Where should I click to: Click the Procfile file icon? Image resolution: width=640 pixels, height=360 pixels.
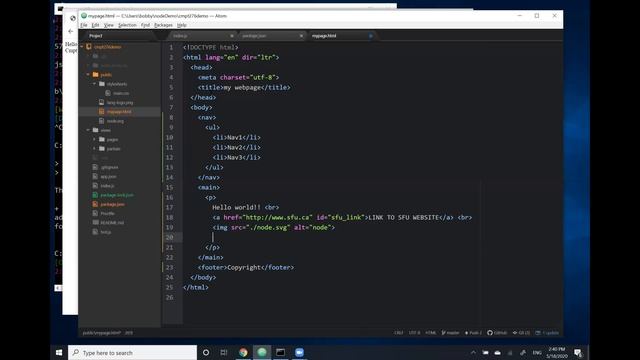tap(95, 213)
